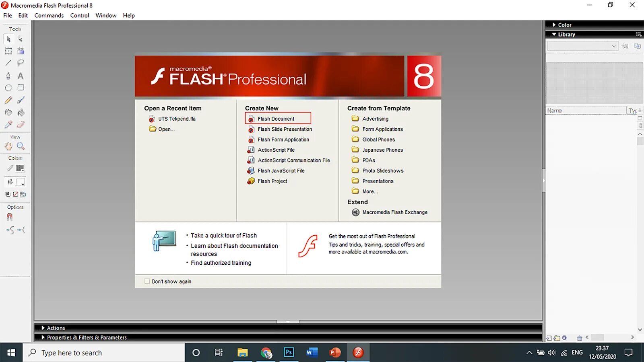
Task: Open the stroke color swatch
Action: point(20,169)
